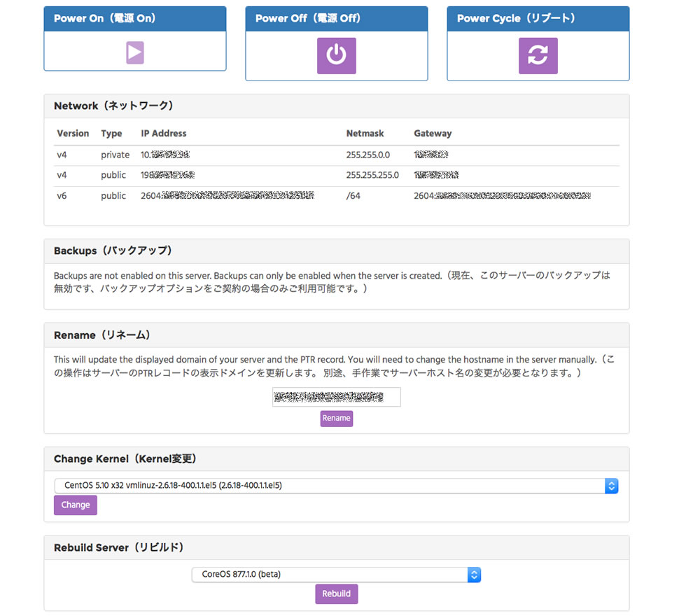Click the Rebuild Server section heading
Image resolution: width=679 pixels, height=616 pixels.
(x=119, y=547)
